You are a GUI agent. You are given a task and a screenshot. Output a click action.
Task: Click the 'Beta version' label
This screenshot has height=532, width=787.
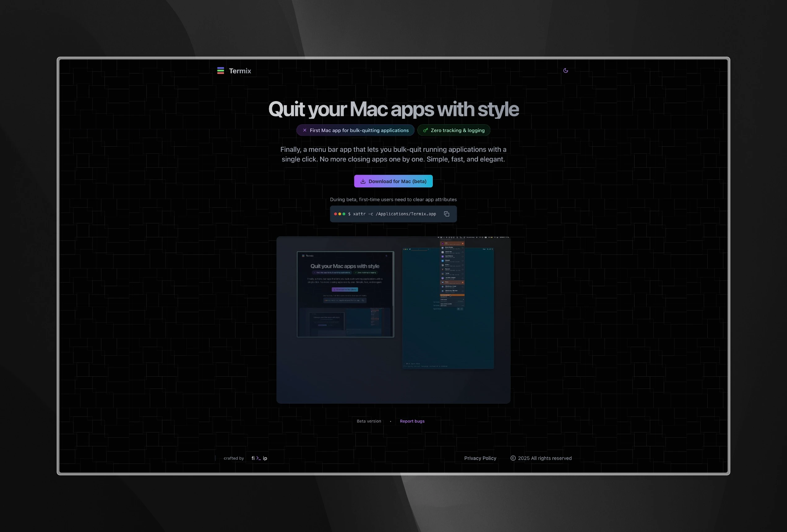(x=369, y=421)
